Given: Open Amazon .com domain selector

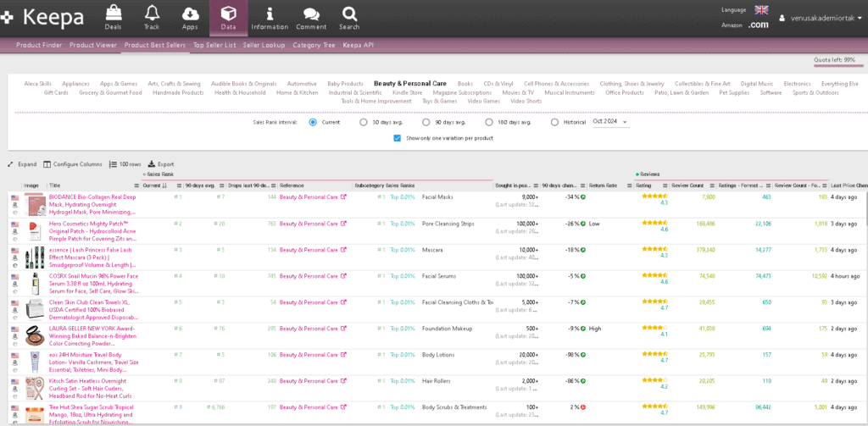Looking at the screenshot, I should point(758,25).
